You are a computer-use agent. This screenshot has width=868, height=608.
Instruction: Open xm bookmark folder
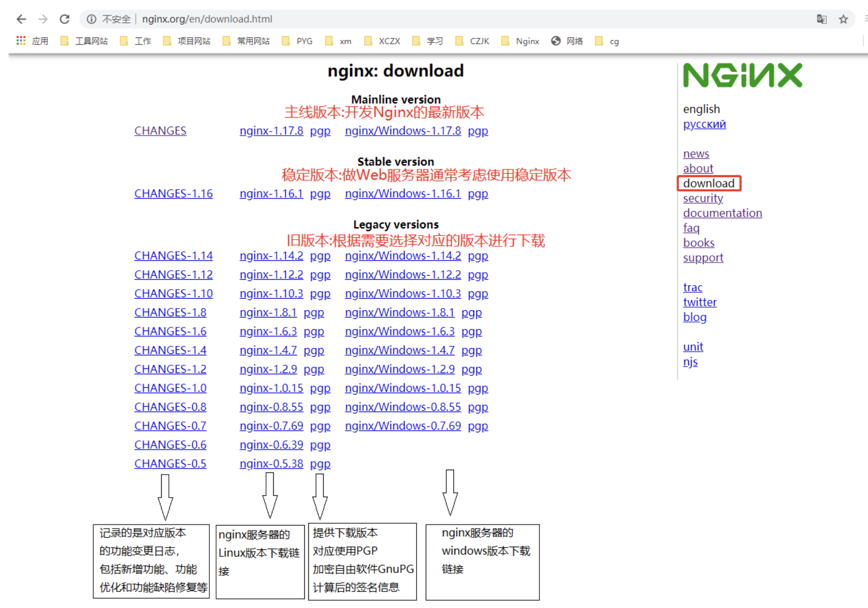(338, 41)
